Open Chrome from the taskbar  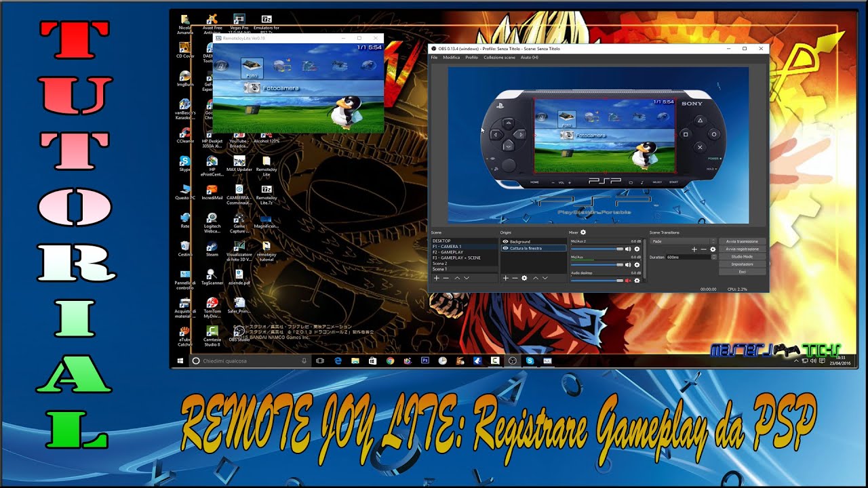pos(390,361)
